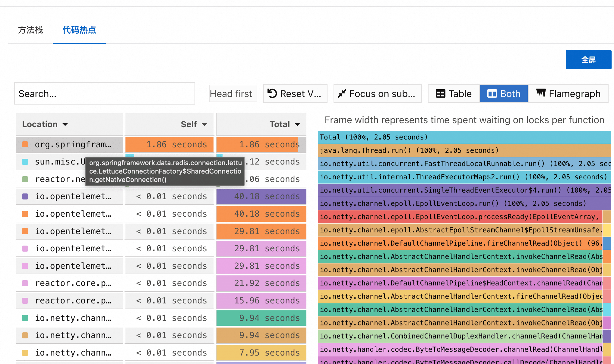Viewport: 614px width, 364px height.
Task: Open the Location column sort dropdown
Action: pyautogui.click(x=65, y=124)
